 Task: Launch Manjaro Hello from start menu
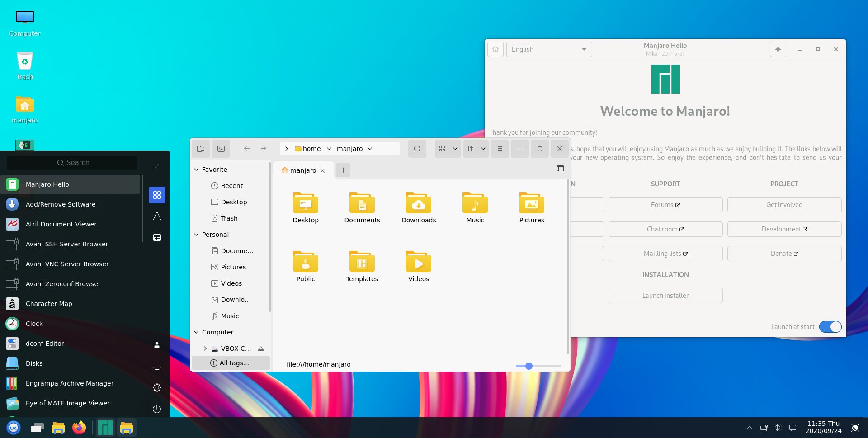pyautogui.click(x=70, y=184)
